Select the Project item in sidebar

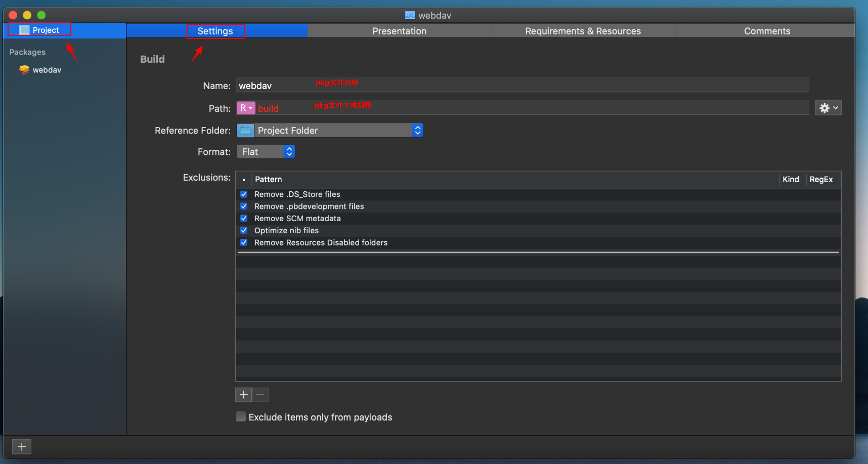coord(65,30)
